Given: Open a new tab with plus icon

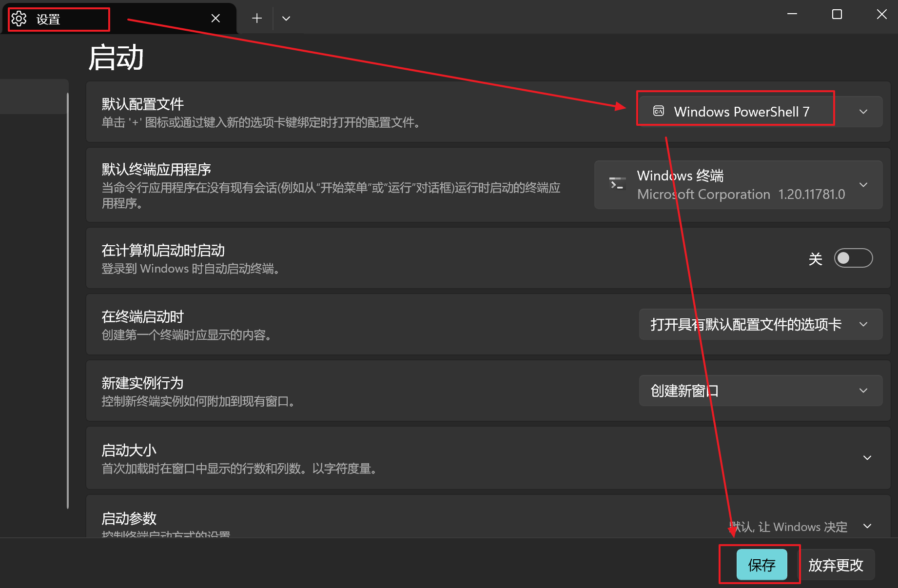Looking at the screenshot, I should [x=257, y=19].
